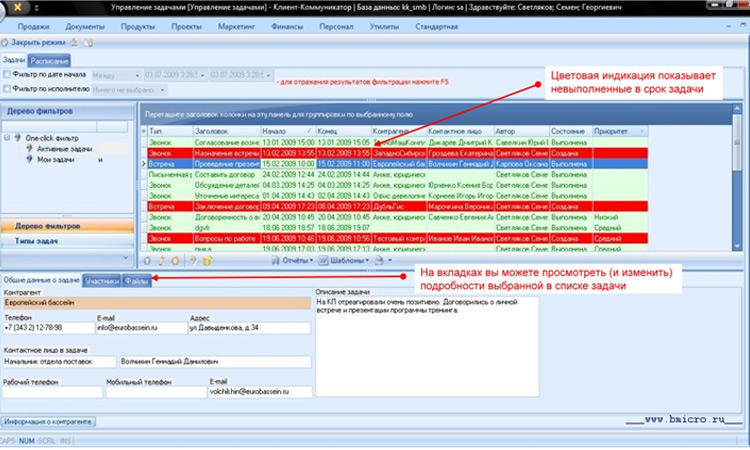Switch to the Участники tab
The width and height of the screenshot is (750, 450).
coord(102,281)
